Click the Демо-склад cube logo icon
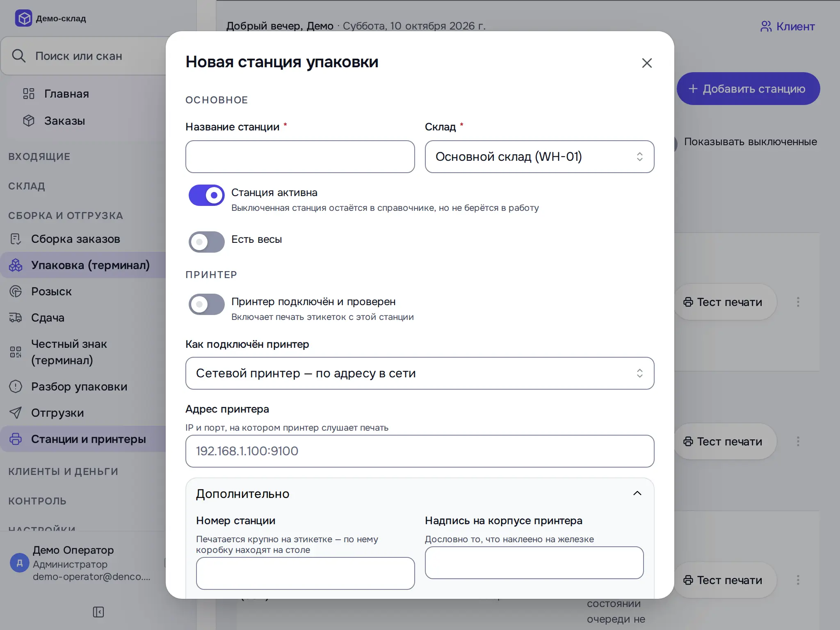Image resolution: width=840 pixels, height=630 pixels. [x=24, y=18]
